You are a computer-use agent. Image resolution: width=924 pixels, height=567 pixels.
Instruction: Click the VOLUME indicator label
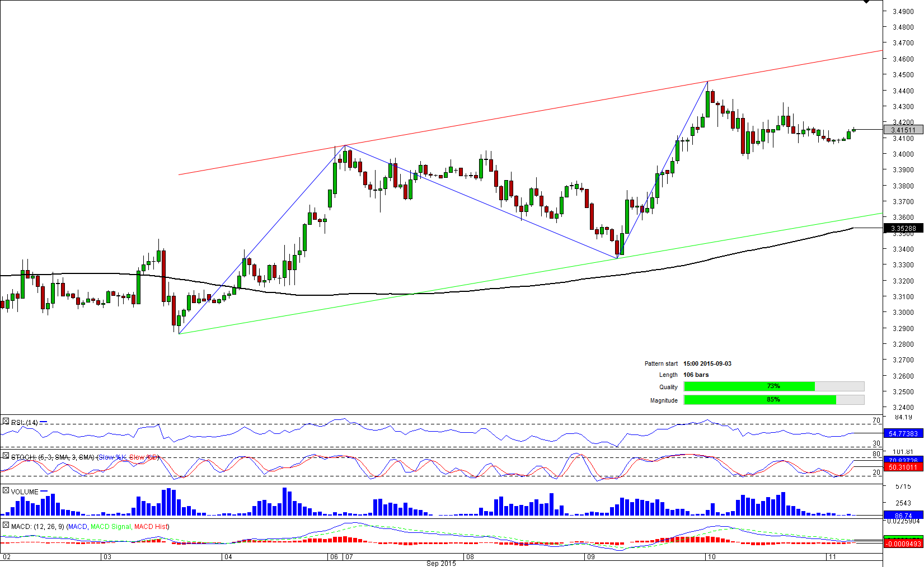coord(25,492)
